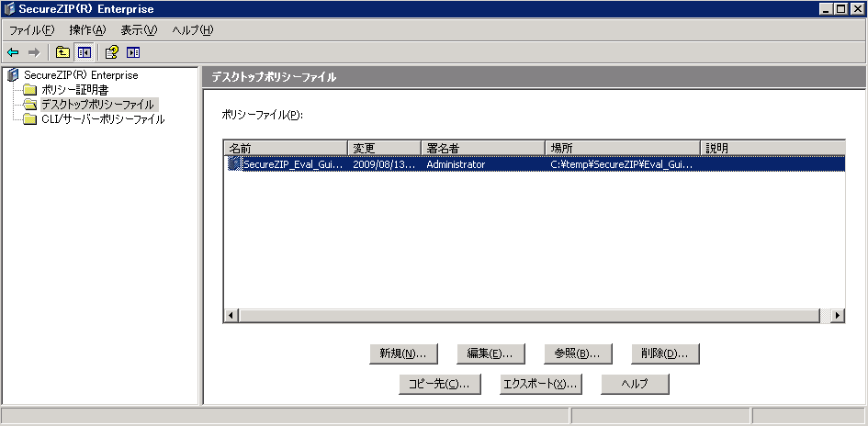
Task: Click the 削除(D)... button
Action: tap(666, 353)
